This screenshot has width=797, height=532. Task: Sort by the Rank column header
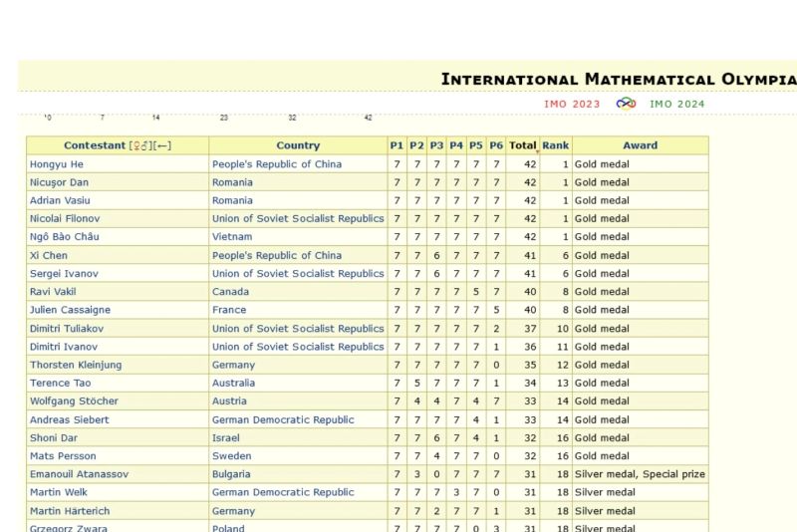point(555,145)
